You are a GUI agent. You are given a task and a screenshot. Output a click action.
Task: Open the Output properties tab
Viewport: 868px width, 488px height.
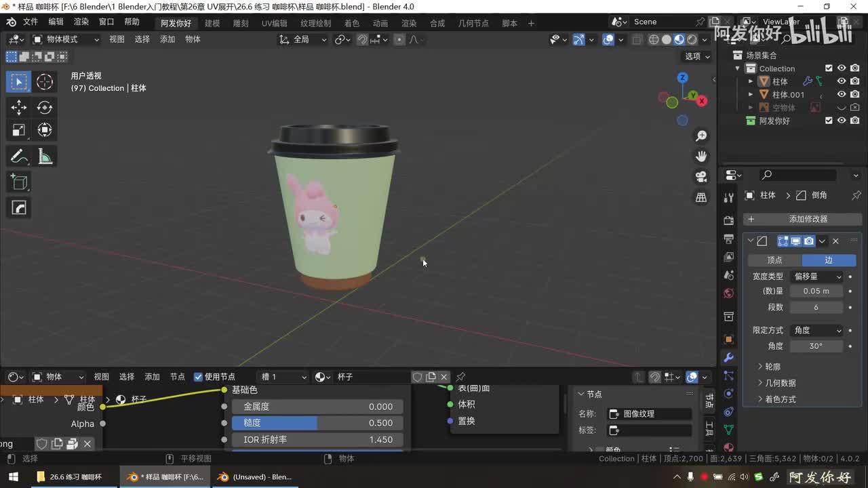(729, 239)
